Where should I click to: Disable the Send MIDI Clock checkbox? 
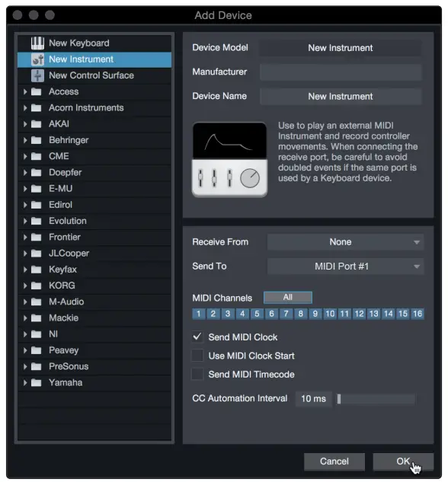pyautogui.click(x=197, y=337)
